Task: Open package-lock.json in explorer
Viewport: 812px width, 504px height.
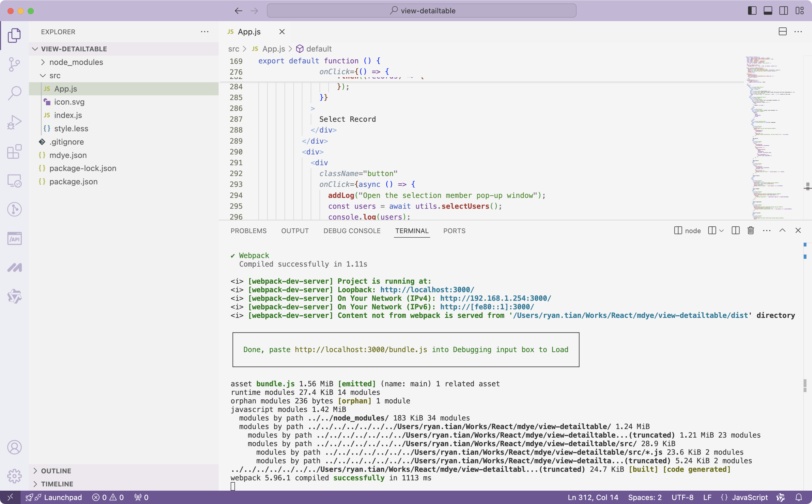Action: (124, 168)
